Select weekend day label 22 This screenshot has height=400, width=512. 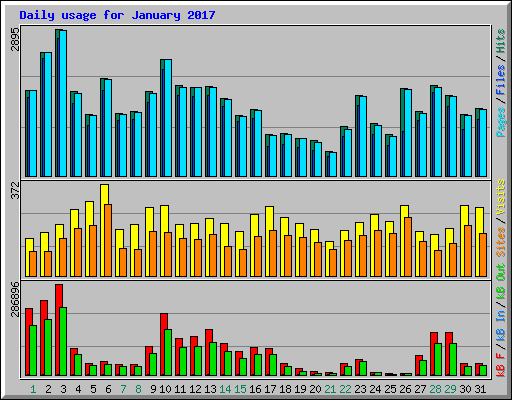(x=345, y=389)
